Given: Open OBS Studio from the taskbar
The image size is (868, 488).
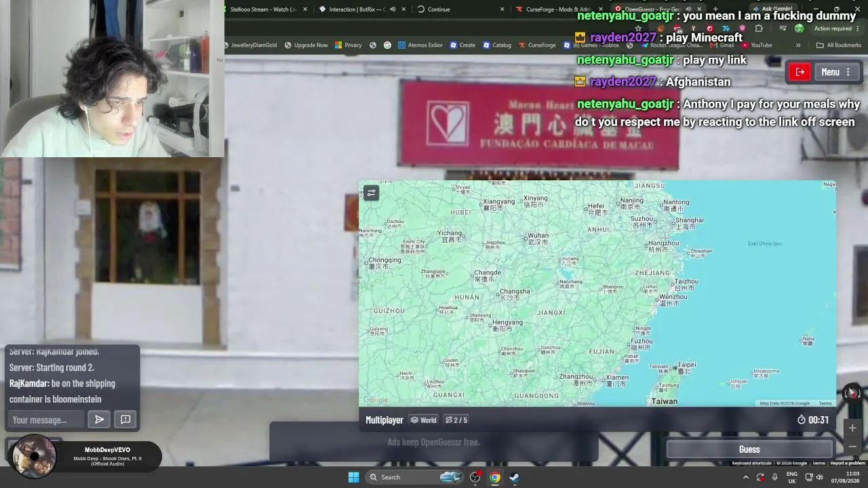Looking at the screenshot, I should click(475, 477).
